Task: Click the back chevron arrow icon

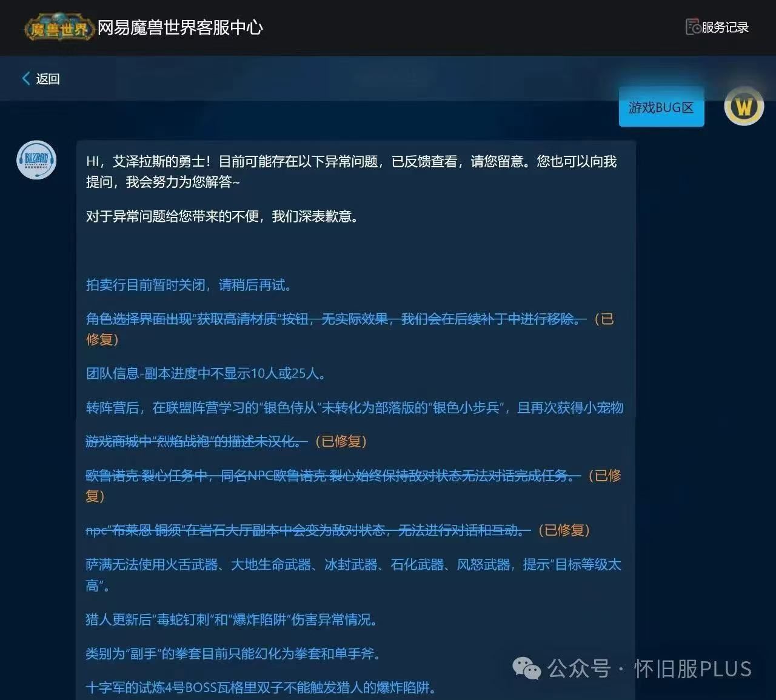Action: click(25, 79)
